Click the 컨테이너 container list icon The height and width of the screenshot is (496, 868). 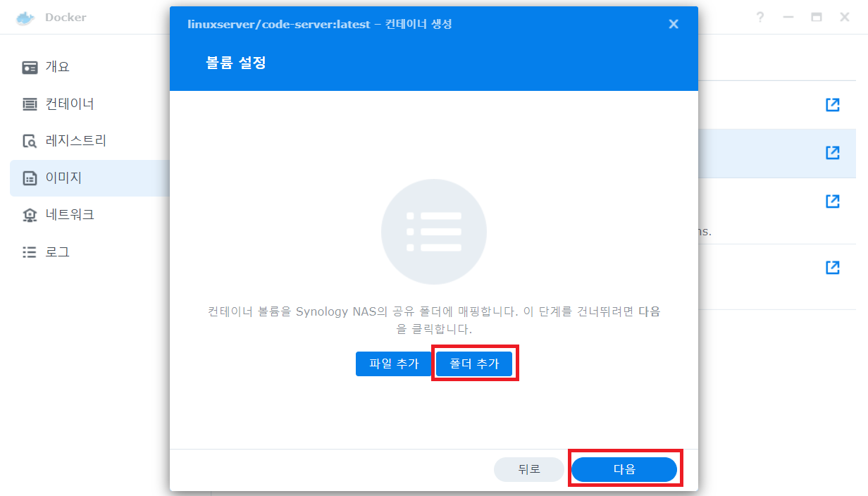tap(30, 104)
